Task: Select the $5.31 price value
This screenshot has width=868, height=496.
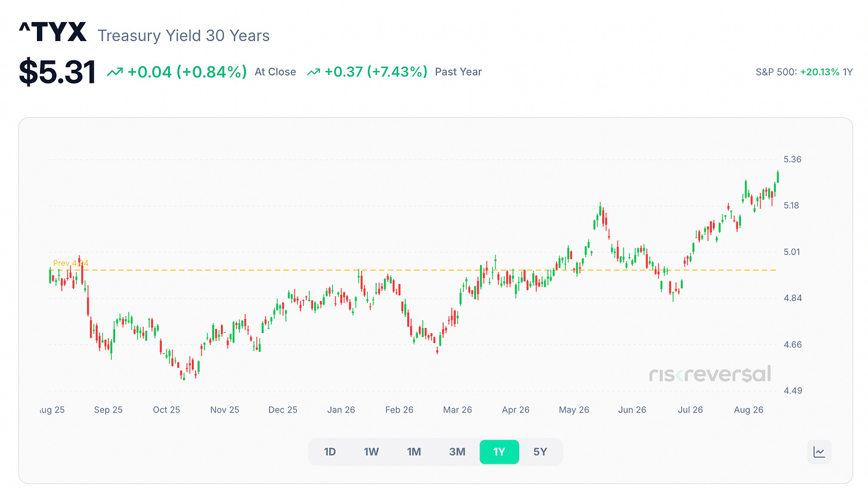Action: tap(57, 72)
